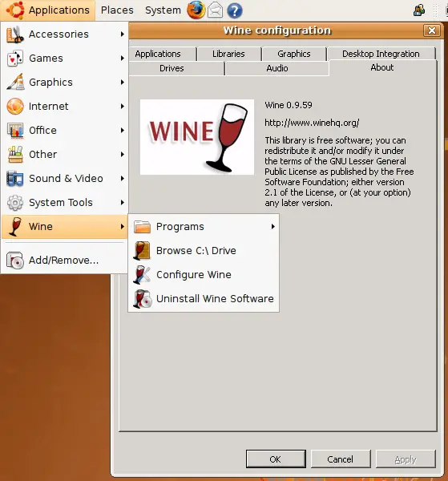Image resolution: width=448 pixels, height=481 pixels.
Task: Switch to the Graphics tab in Wine configuration
Action: pos(294,54)
